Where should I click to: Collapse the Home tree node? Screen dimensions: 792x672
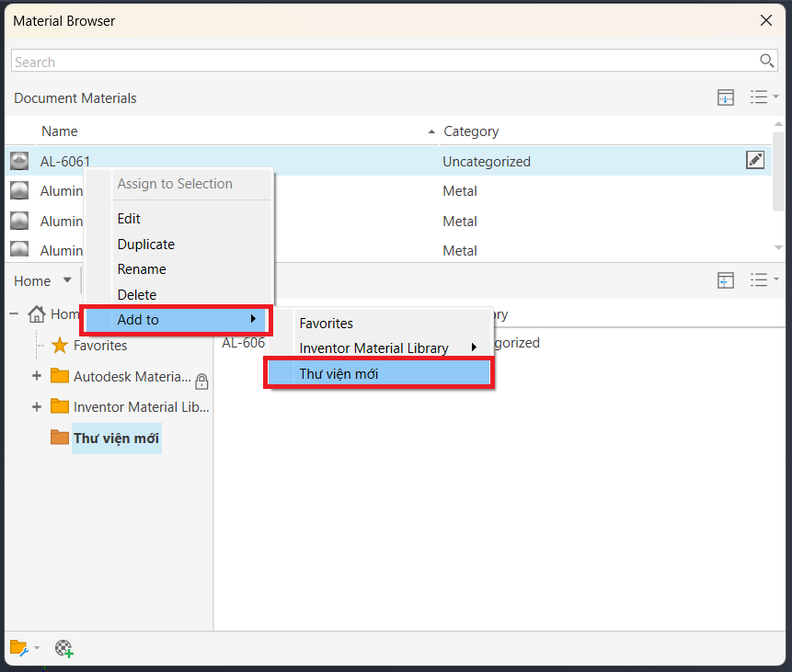14,314
